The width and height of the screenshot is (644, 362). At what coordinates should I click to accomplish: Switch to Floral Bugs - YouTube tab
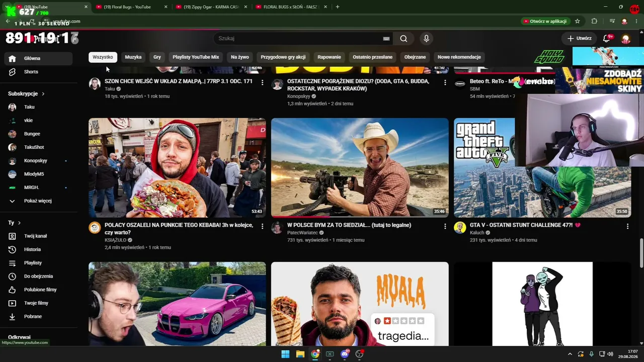[x=132, y=7]
